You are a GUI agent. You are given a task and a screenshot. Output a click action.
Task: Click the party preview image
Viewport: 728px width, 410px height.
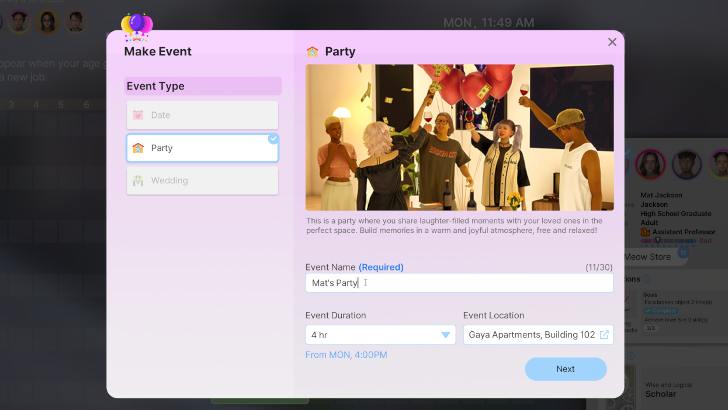(460, 137)
